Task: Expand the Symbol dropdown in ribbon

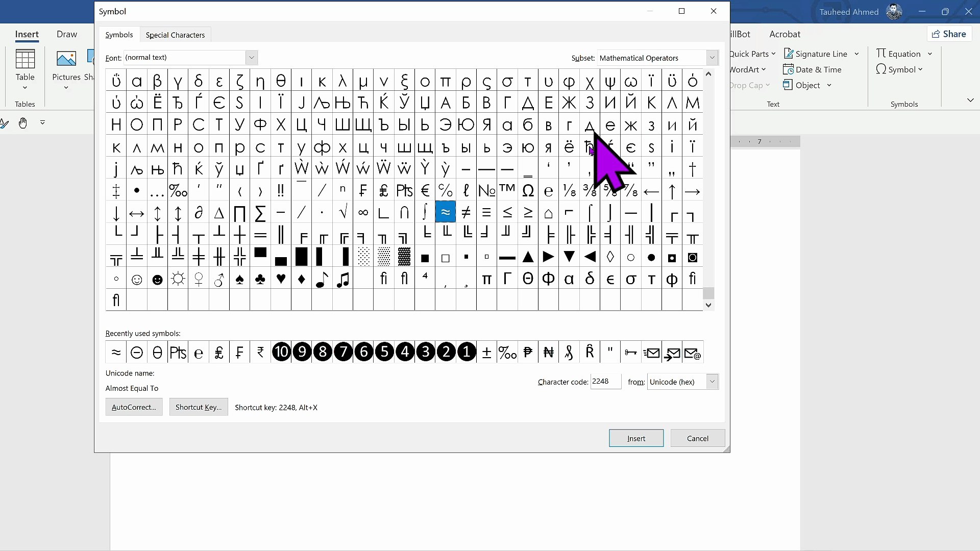Action: click(x=920, y=69)
